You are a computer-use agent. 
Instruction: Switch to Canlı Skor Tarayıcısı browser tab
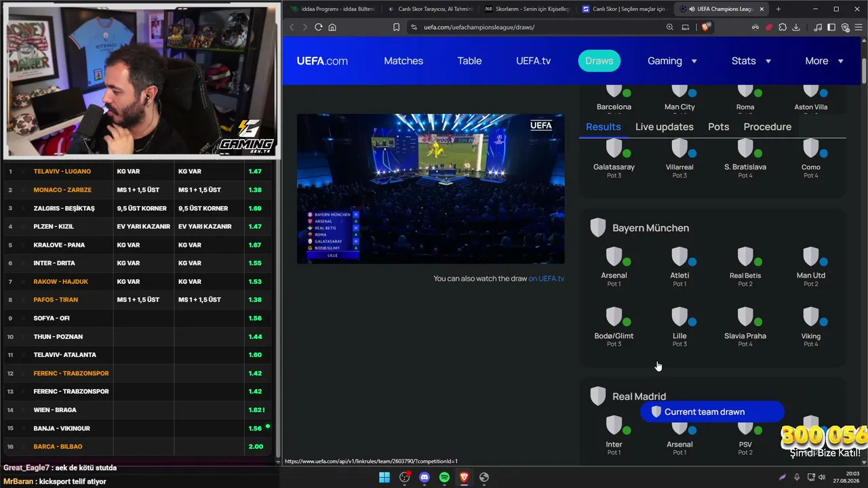pos(430,9)
